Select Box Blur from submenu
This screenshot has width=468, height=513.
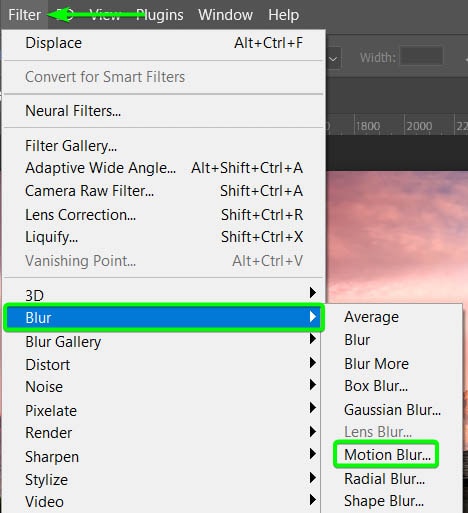click(x=376, y=386)
